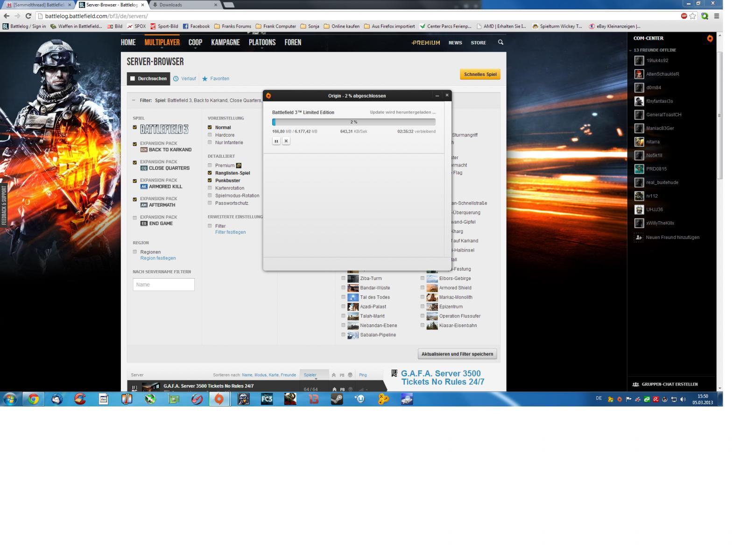This screenshot has width=747, height=560.
Task: Reload the page in Chrome
Action: click(x=28, y=16)
